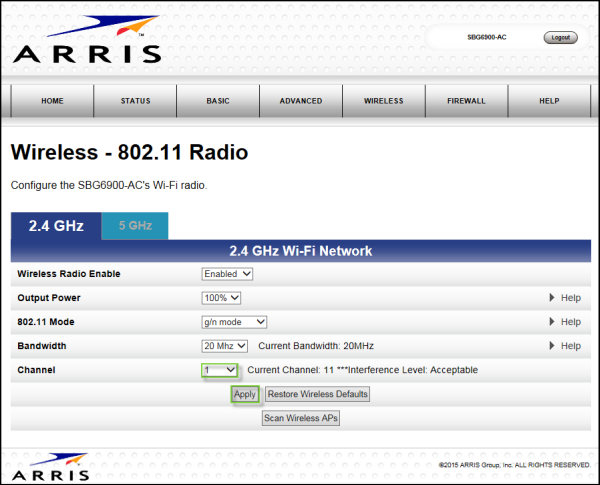Screen dimensions: 600x485
Task: Click Restore Wireless Defaults button
Action: click(318, 394)
